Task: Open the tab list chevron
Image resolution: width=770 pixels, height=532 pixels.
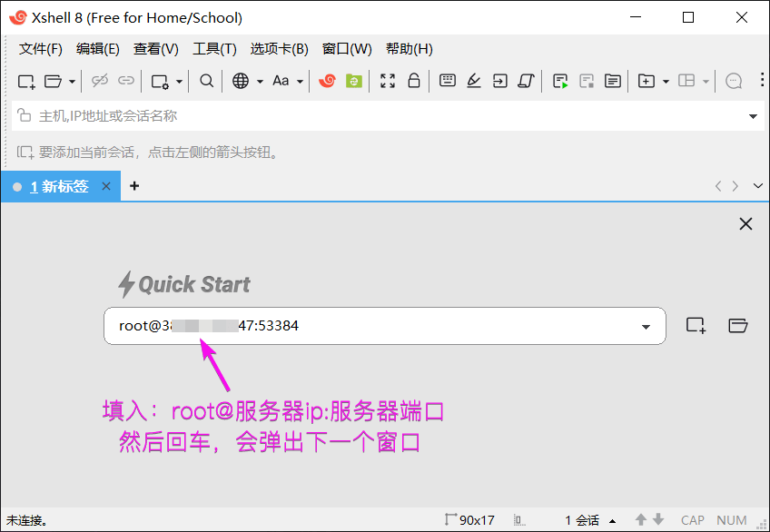Action: [x=758, y=186]
